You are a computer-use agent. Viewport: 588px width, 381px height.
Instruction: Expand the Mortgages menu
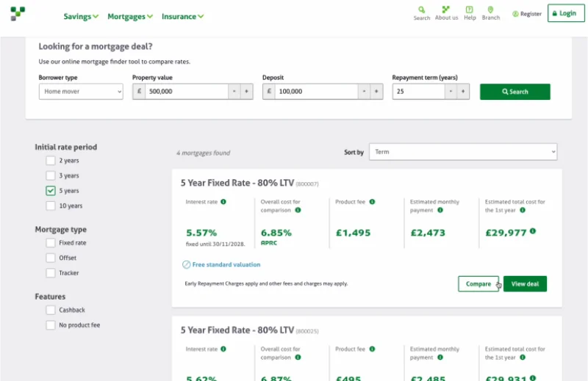point(130,16)
